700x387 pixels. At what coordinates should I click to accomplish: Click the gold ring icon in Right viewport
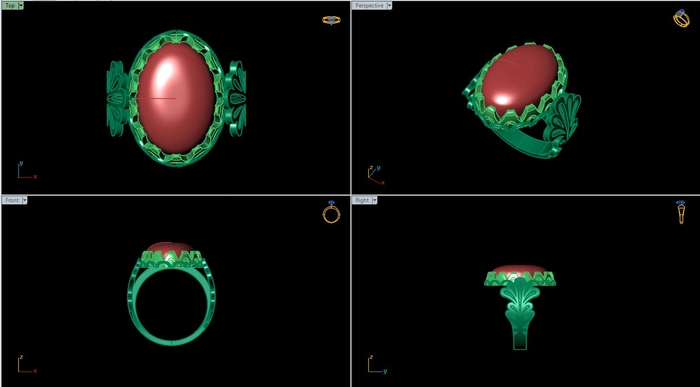681,212
